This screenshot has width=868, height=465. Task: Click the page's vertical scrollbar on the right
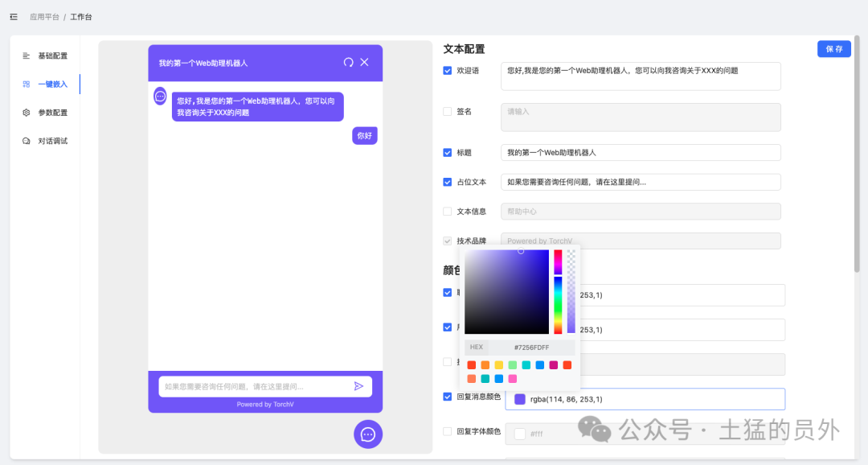tap(857, 154)
